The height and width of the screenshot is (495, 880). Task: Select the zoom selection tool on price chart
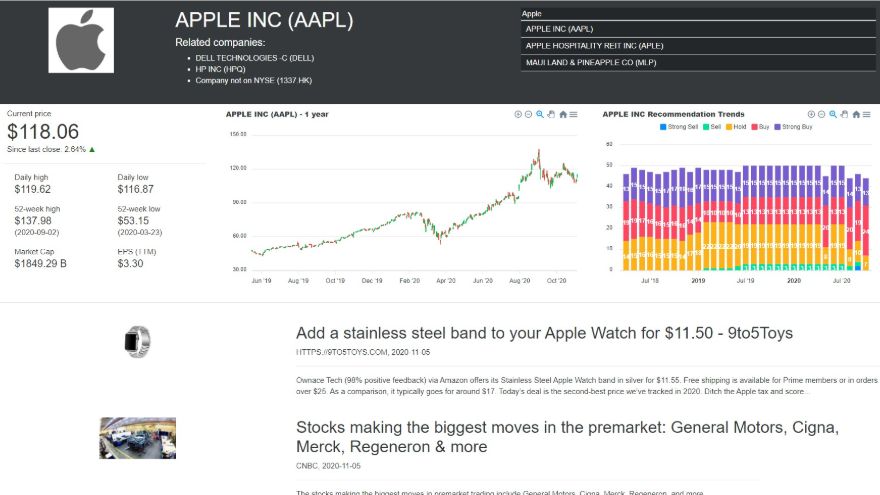(540, 114)
